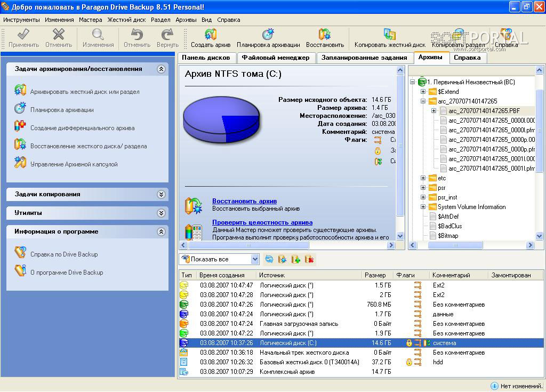Screen dimensions: 546x392
Task: Click the Восстановить архив link
Action: [x=244, y=201]
